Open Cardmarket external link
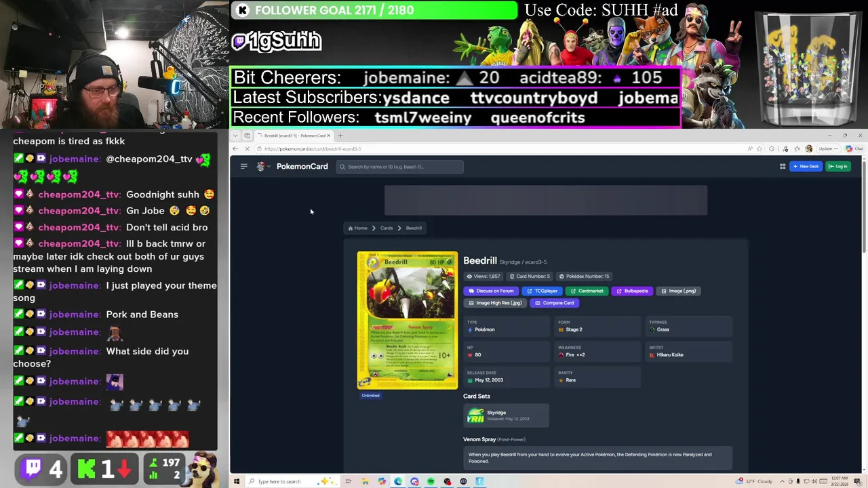Image resolution: width=868 pixels, height=488 pixels. tap(587, 291)
